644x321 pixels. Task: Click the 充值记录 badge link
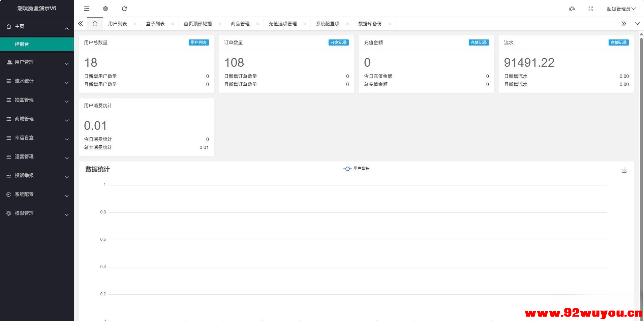[x=479, y=42]
